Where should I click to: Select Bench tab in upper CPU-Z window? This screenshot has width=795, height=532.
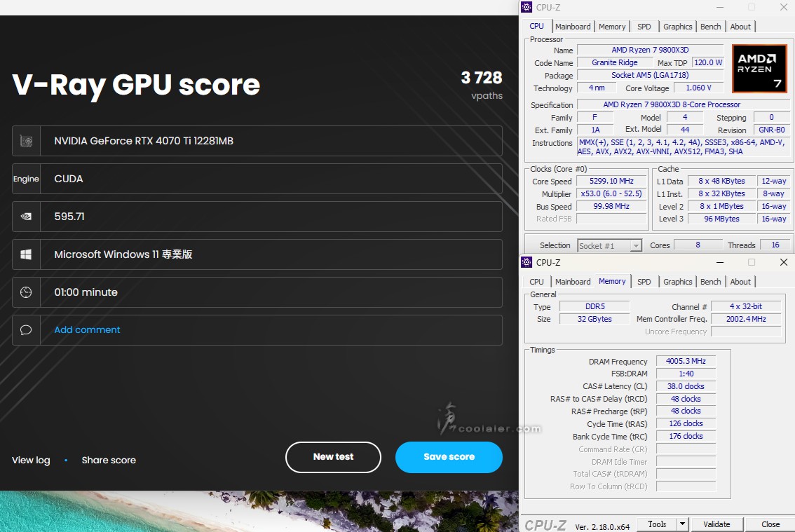point(710,27)
